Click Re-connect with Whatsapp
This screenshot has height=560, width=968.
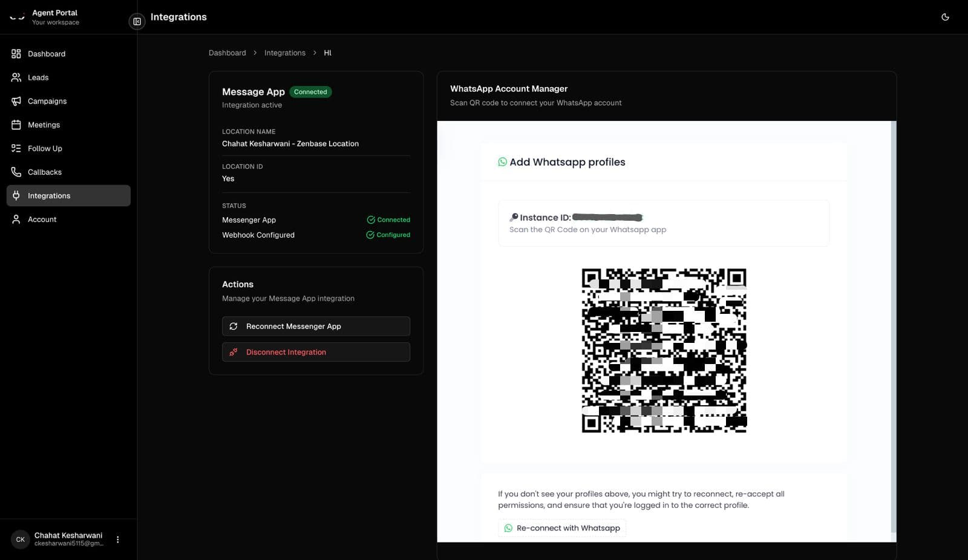point(561,527)
